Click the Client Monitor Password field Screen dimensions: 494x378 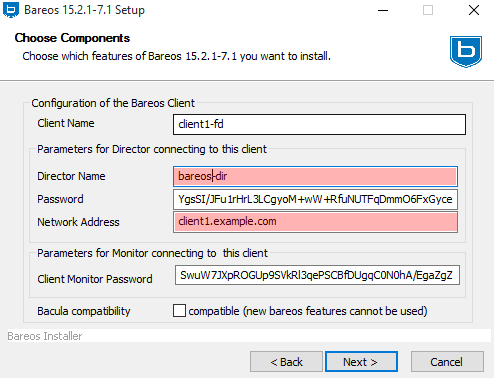(317, 275)
